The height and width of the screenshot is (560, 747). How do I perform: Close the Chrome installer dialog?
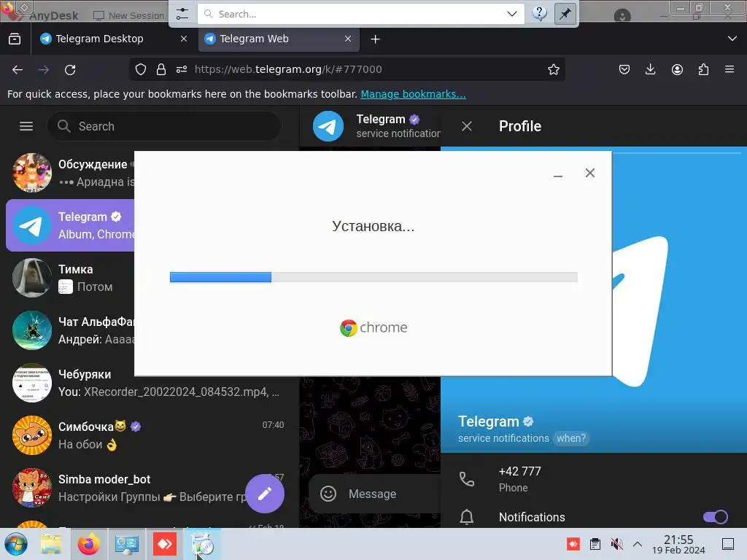589,173
